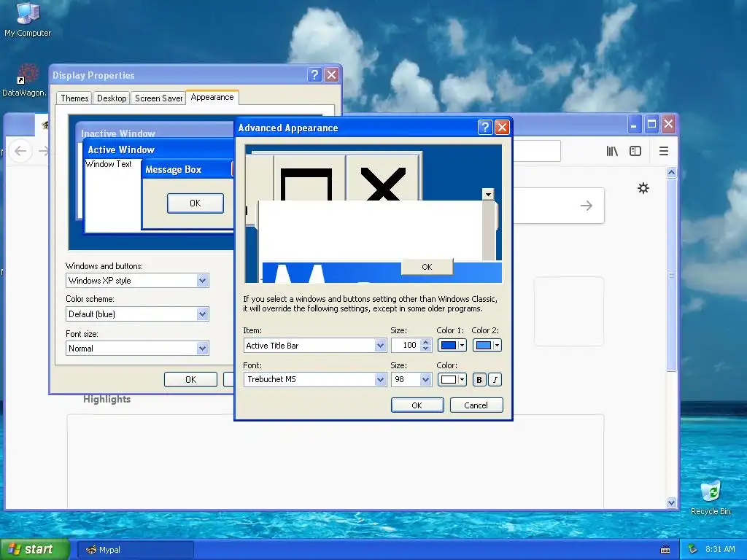This screenshot has width=747, height=560.
Task: Open the new tab page settings gear
Action: pos(643,188)
